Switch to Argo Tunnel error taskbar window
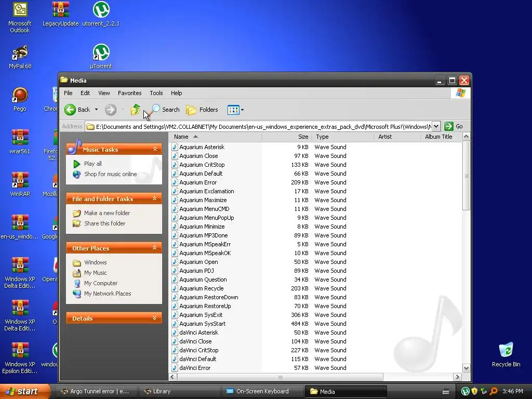Viewport: 532px width, 399px height. [x=96, y=391]
